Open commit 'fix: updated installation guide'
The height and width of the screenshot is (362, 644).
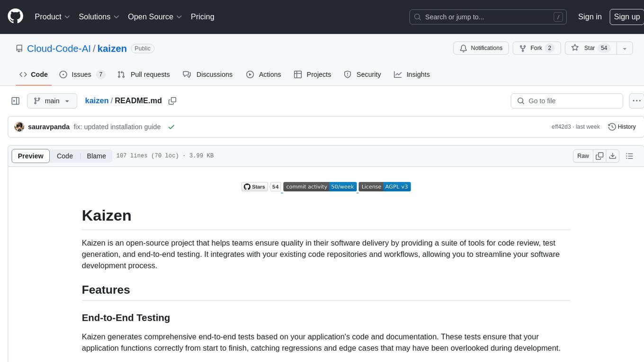[x=117, y=127]
